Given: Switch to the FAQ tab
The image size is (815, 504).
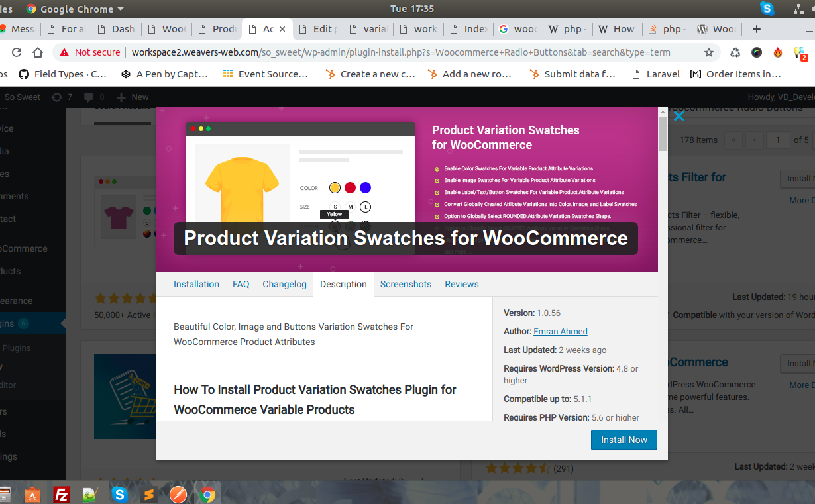Looking at the screenshot, I should coord(241,284).
